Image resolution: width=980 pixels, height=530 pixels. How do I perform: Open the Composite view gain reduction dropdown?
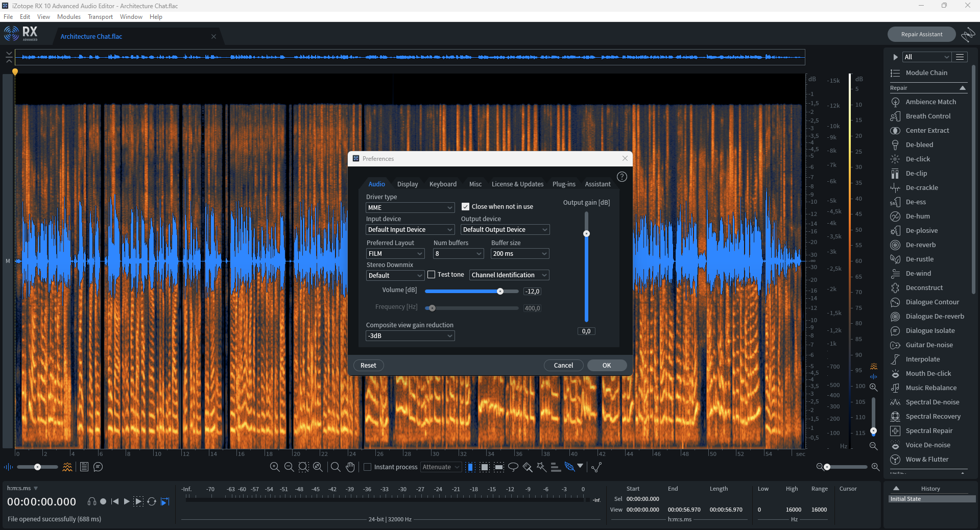pos(410,336)
